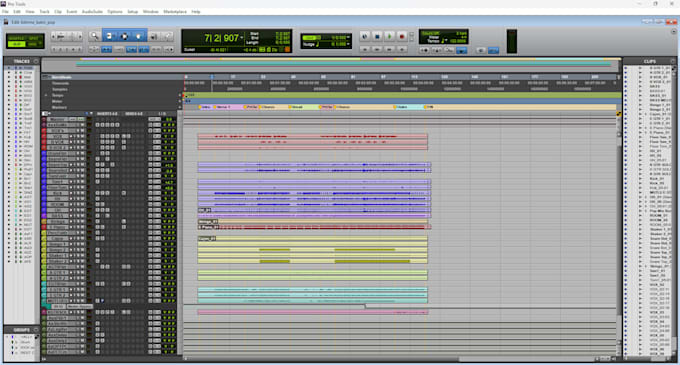Open the AudioSuite menu

click(x=92, y=12)
